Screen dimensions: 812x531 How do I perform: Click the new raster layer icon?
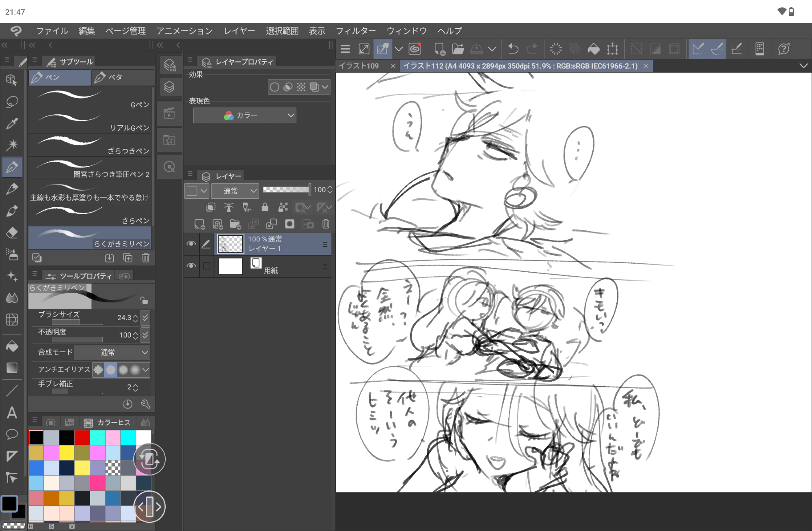click(199, 224)
